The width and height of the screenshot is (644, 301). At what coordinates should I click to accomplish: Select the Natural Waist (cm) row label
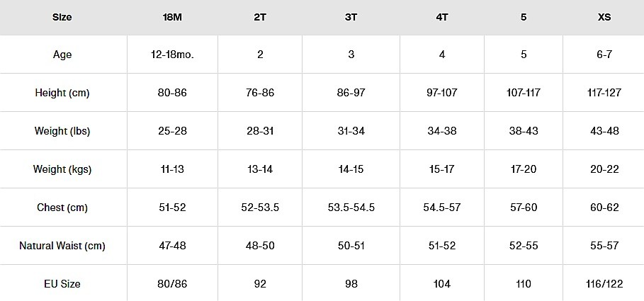(62, 246)
